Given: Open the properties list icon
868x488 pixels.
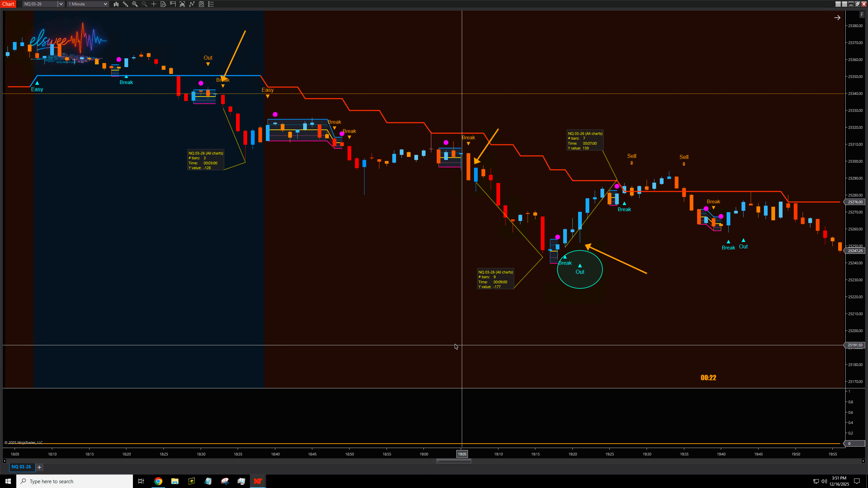Looking at the screenshot, I should coord(211,4).
